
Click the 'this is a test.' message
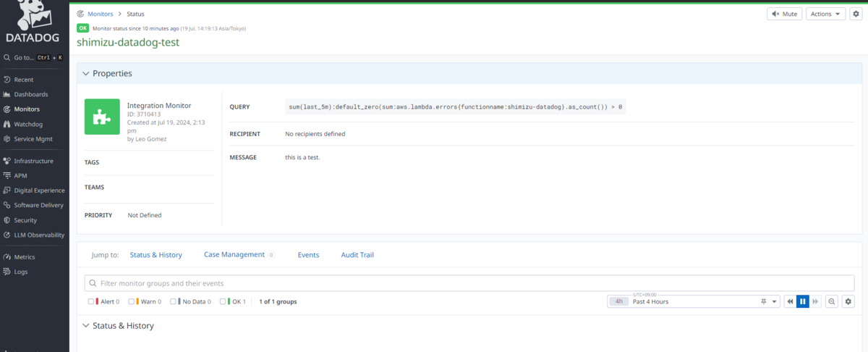coord(302,157)
